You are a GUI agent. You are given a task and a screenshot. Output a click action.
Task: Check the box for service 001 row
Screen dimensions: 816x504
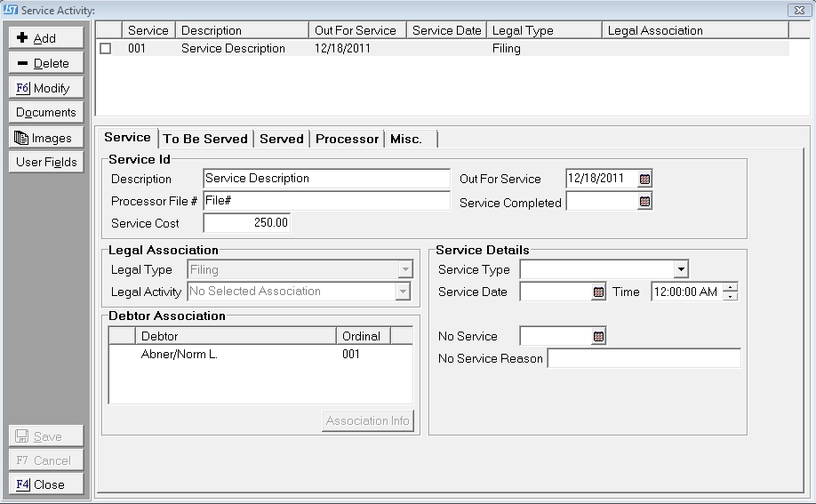pyautogui.click(x=106, y=49)
